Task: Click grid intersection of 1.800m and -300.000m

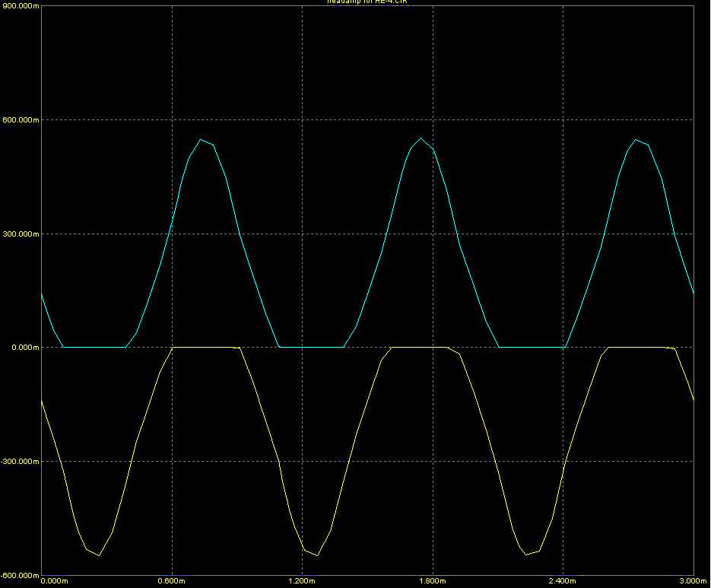Action: point(433,461)
